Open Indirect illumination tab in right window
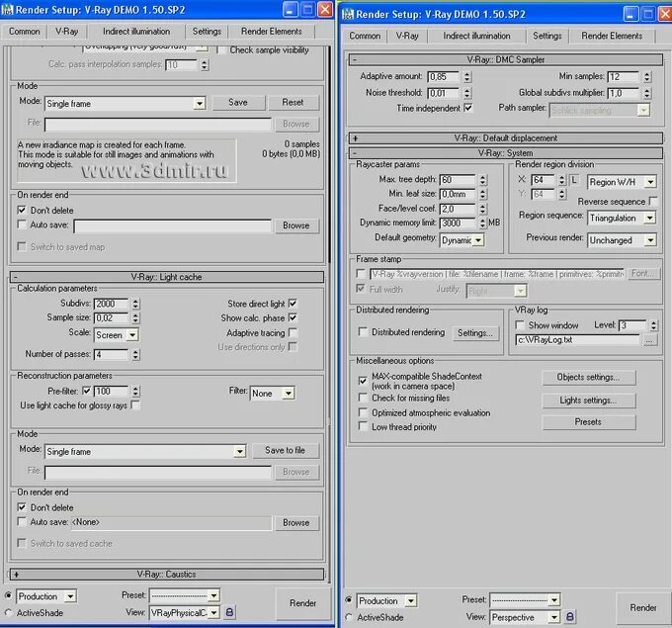The height and width of the screenshot is (628, 672). tap(476, 36)
